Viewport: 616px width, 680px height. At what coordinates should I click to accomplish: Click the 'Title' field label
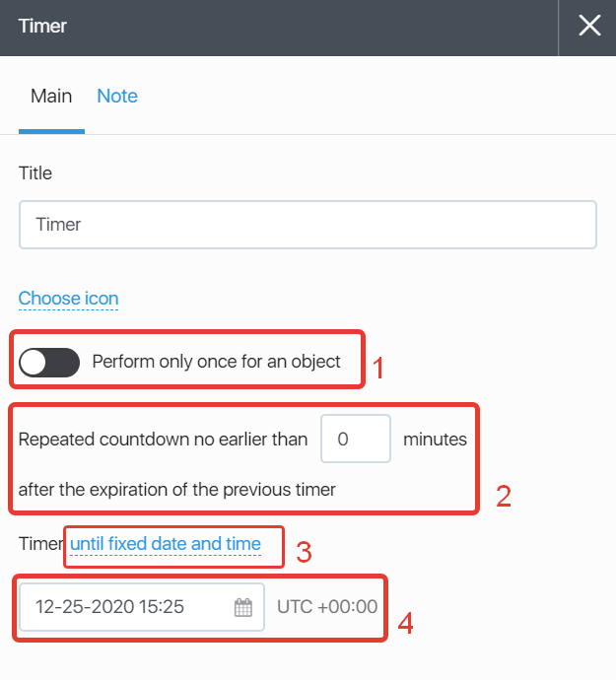[35, 173]
